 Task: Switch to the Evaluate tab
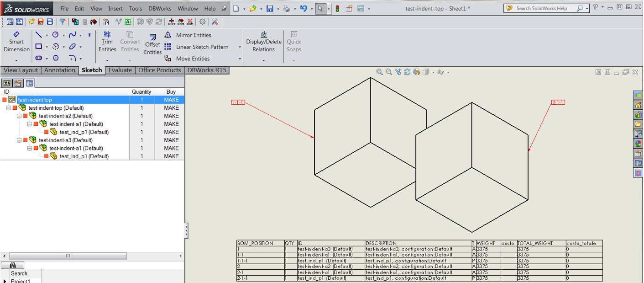pos(120,70)
